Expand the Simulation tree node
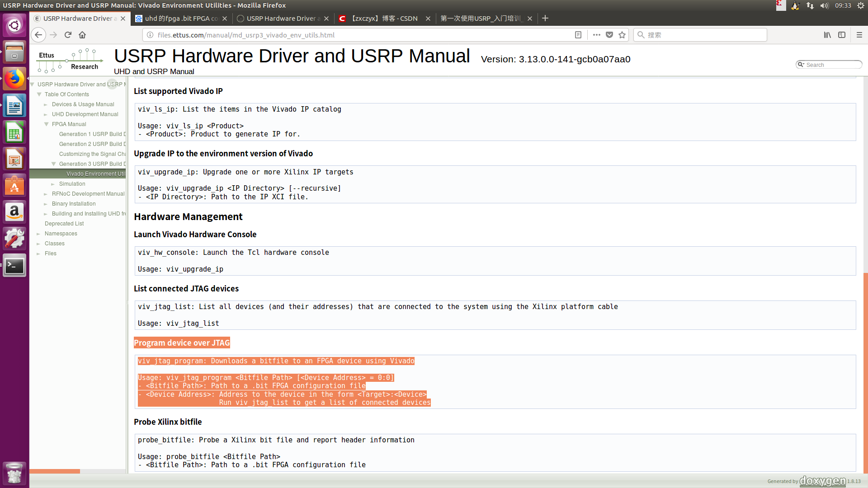Image resolution: width=868 pixels, height=488 pixels. (53, 184)
